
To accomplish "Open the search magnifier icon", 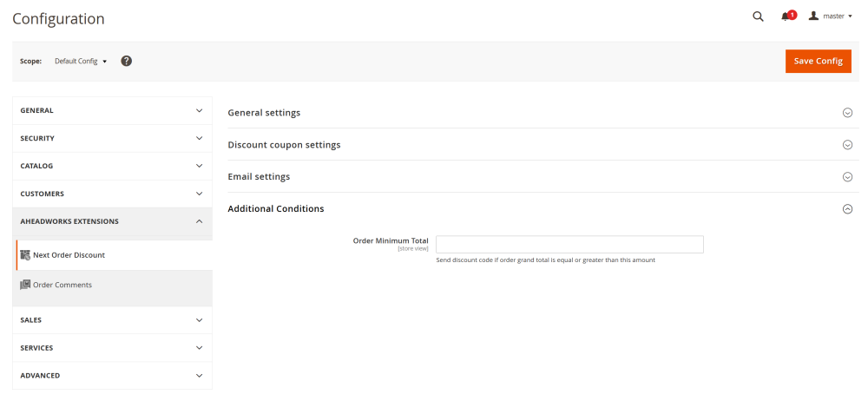I will [758, 16].
